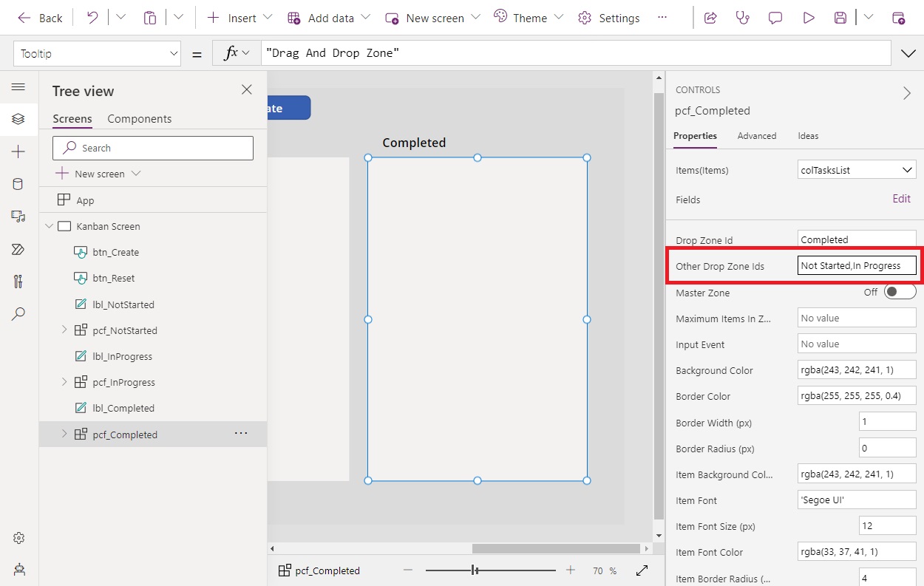Open the Media pane icon

[18, 217]
